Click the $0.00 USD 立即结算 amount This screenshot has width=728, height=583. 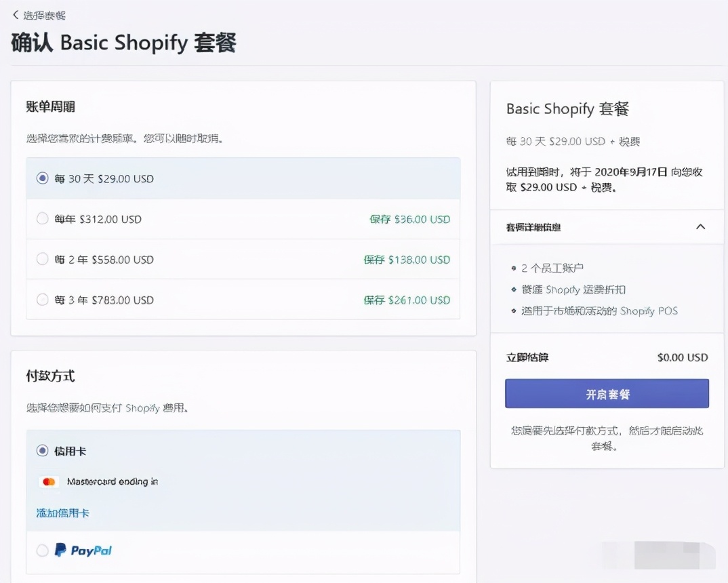tap(683, 357)
